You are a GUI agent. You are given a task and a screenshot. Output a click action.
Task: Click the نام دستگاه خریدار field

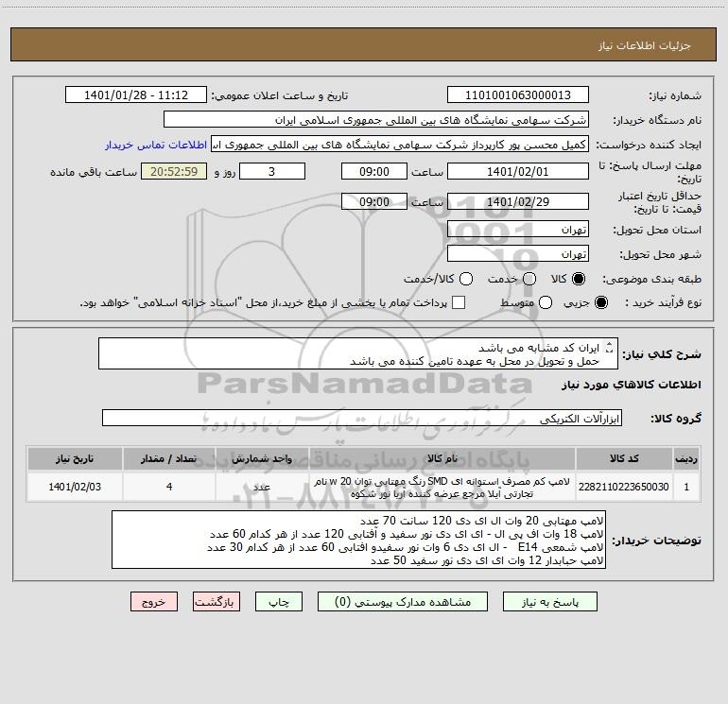coord(376,120)
